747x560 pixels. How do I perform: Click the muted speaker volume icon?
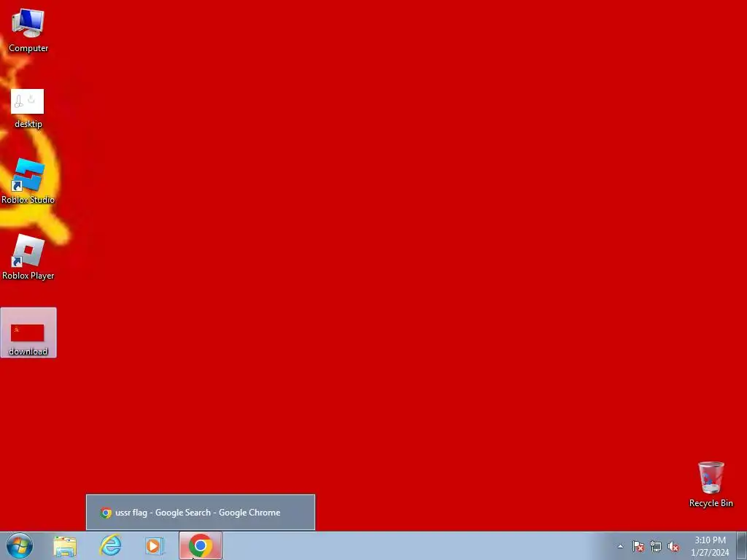point(673,546)
